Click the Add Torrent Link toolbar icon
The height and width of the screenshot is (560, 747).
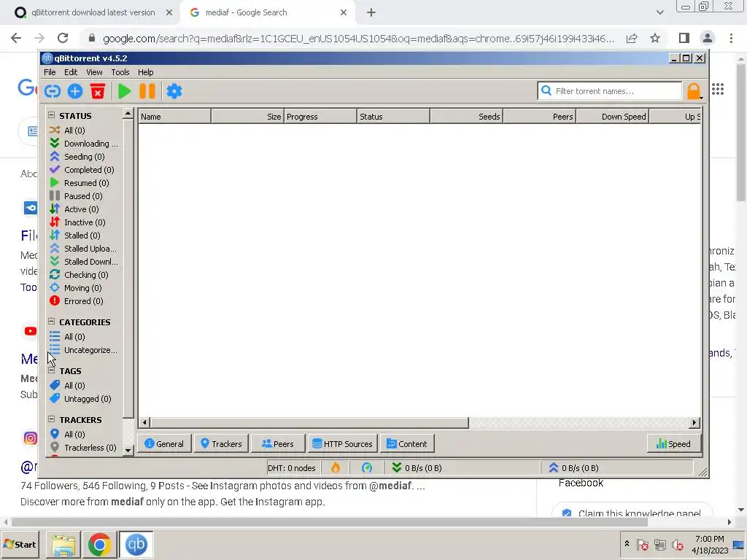(53, 91)
